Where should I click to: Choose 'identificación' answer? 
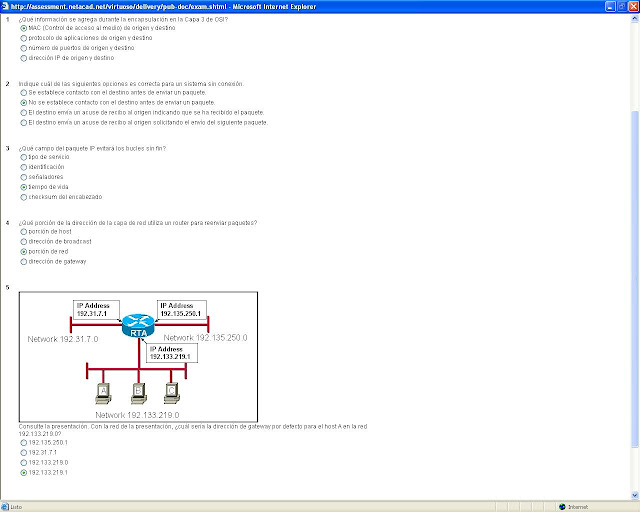[24, 167]
